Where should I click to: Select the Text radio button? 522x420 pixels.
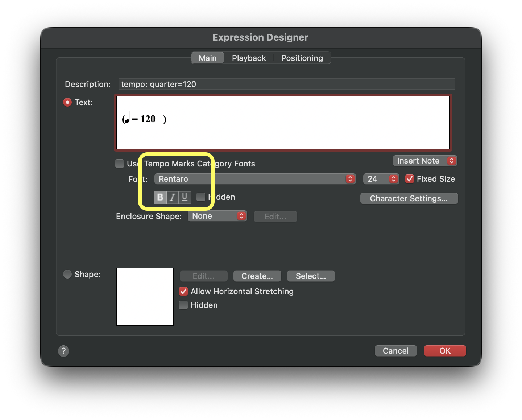pyautogui.click(x=67, y=103)
